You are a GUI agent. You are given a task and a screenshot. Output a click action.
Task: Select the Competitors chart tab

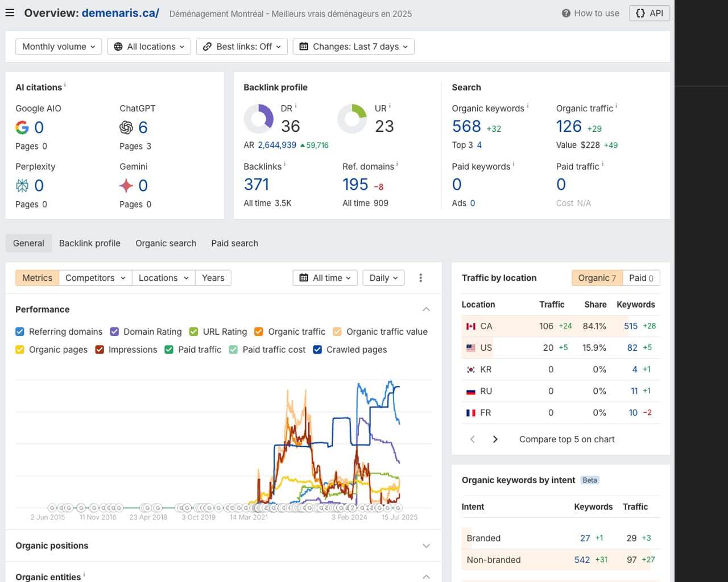tap(95, 278)
